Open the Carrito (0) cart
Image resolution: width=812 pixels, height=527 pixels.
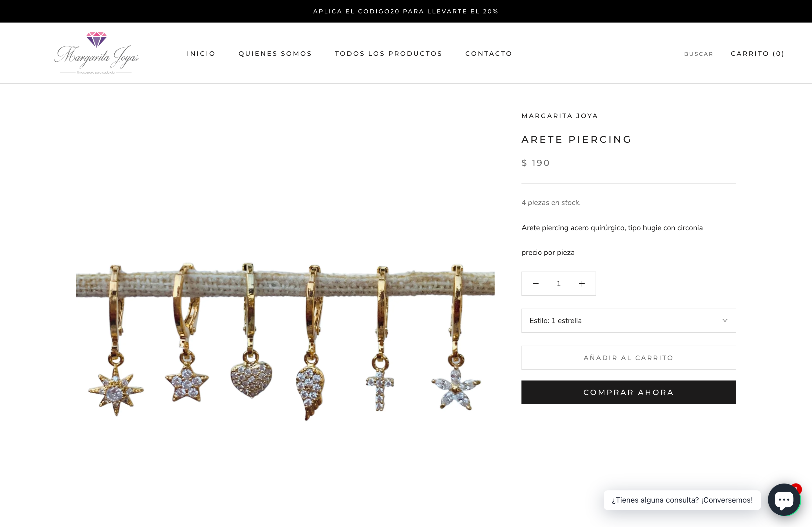pyautogui.click(x=757, y=53)
